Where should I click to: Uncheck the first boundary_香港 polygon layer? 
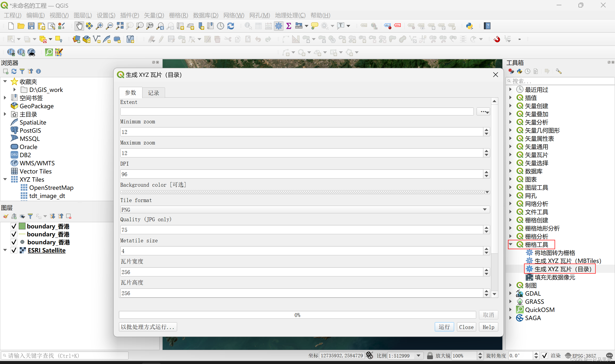coord(14,226)
